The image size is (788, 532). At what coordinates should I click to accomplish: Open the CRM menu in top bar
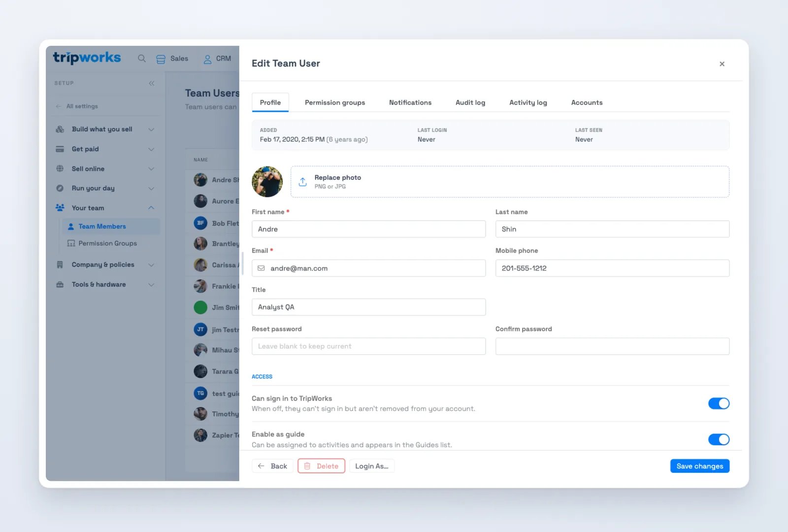[217, 59]
